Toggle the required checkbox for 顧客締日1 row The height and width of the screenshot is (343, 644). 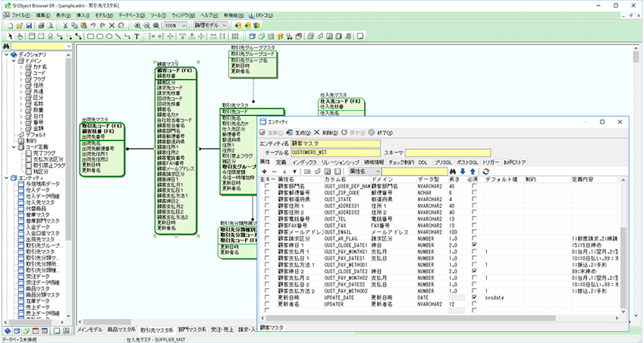pyautogui.click(x=475, y=246)
